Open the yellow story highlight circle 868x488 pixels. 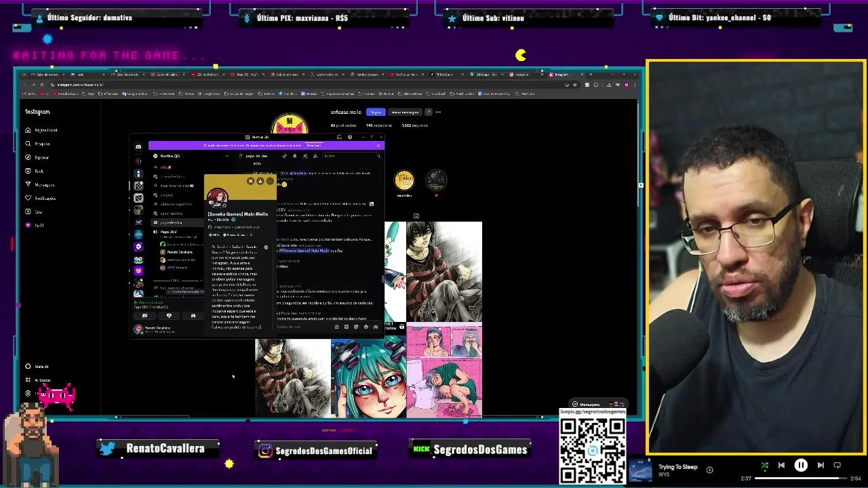click(x=404, y=180)
